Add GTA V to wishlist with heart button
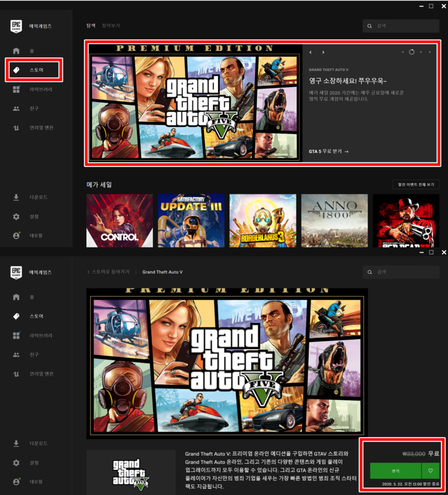Viewport: 448px width, 495px height. 430,471
